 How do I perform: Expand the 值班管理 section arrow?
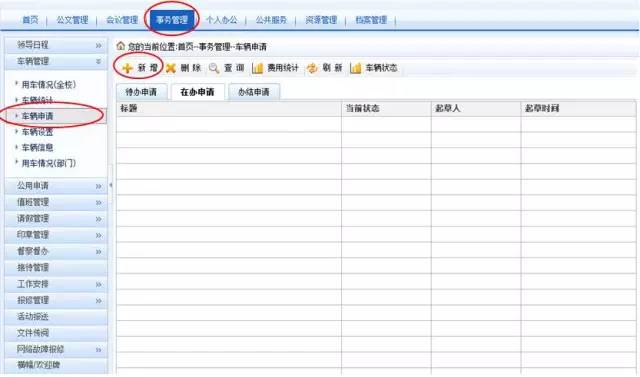98,203
